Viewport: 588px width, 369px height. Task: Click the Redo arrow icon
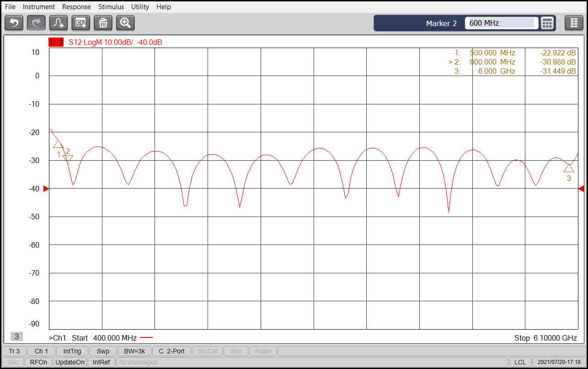pos(36,22)
